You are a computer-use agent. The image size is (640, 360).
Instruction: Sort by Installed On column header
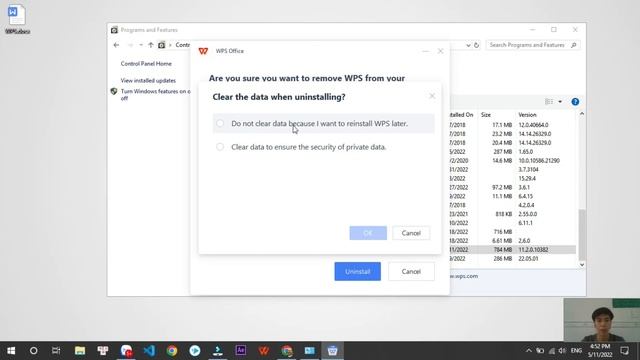tap(462, 115)
